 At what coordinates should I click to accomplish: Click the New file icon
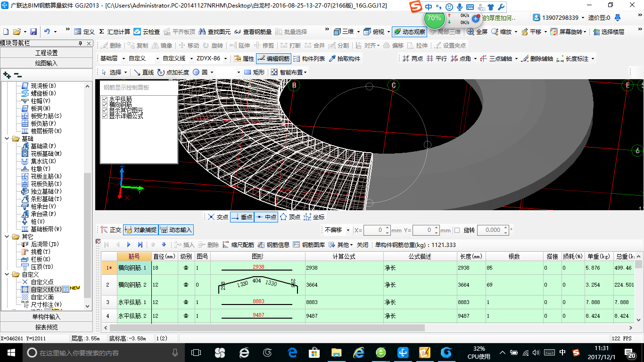point(6,32)
